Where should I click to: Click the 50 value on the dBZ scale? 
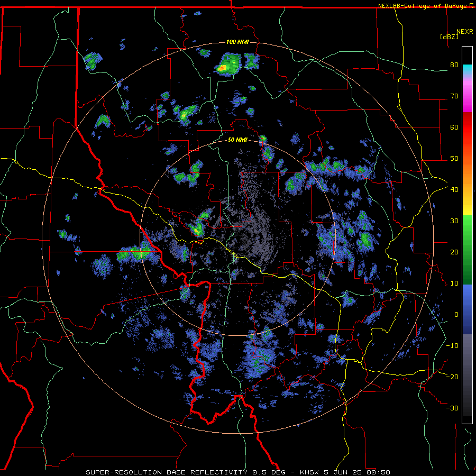click(x=454, y=159)
